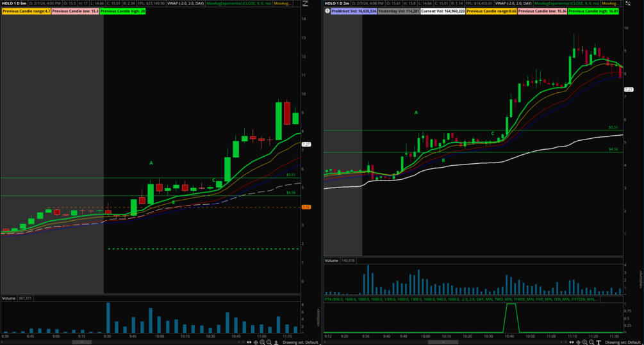Click the left Volume value 387,371
The width and height of the screenshot is (644, 345).
coord(25,298)
